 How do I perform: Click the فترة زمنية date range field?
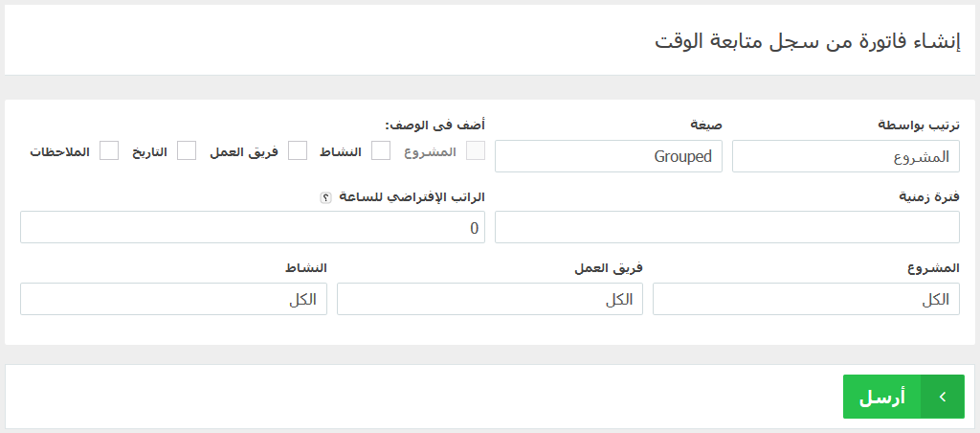coord(727,227)
